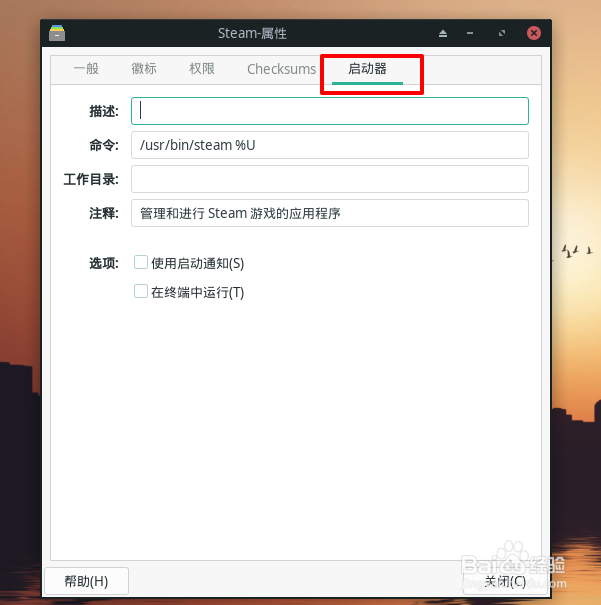Maximize the Steam properties window

click(502, 33)
